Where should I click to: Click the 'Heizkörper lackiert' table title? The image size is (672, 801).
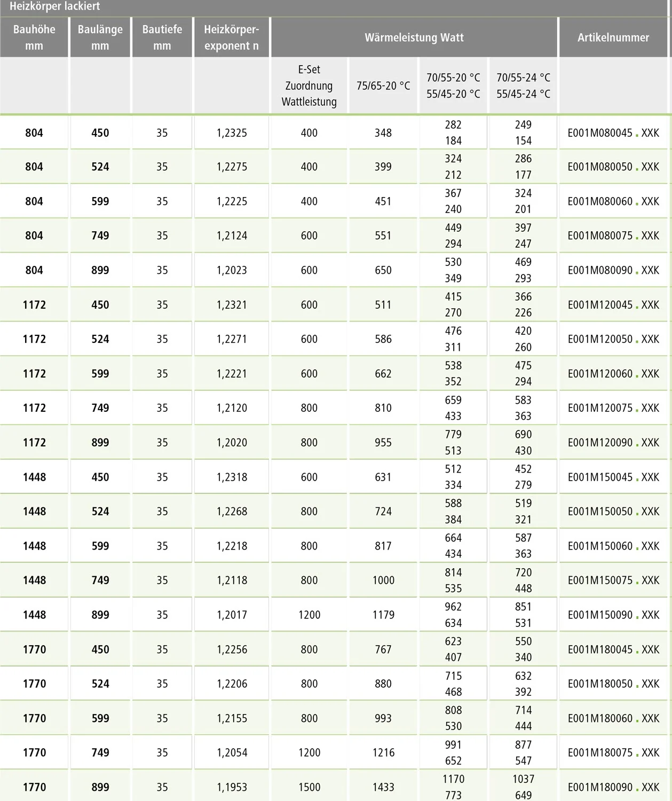point(55,7)
